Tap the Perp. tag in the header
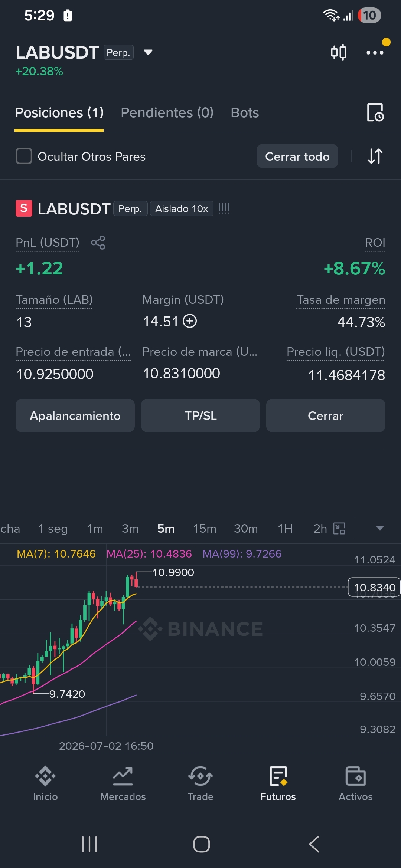Viewport: 401px width, 868px height. pos(118,52)
